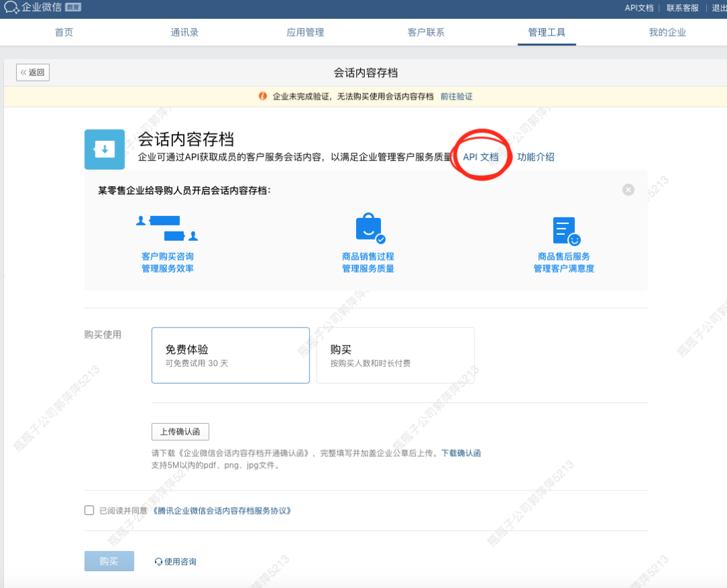Click the 返回 back button
727x588 pixels.
pyautogui.click(x=33, y=72)
